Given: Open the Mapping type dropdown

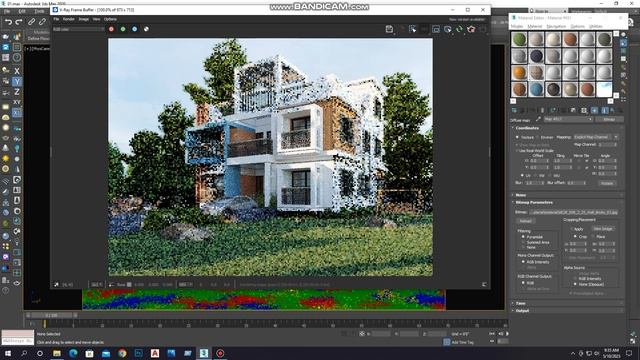Looking at the screenshot, I should [x=596, y=137].
